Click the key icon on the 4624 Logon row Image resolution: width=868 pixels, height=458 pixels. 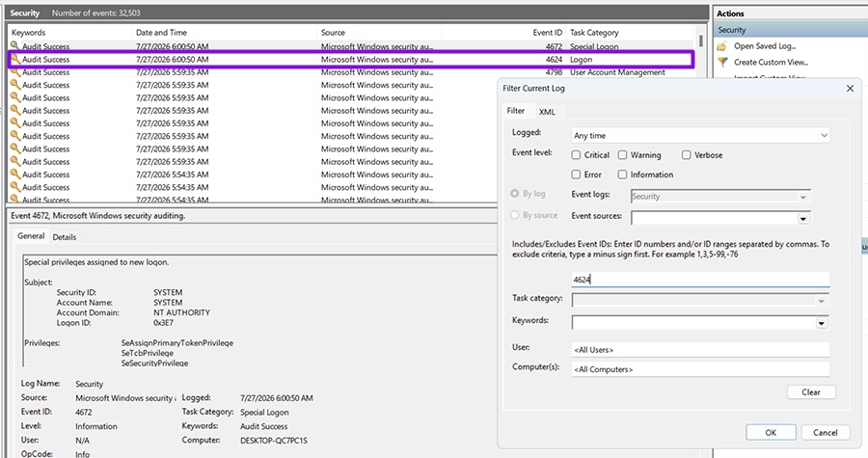point(15,59)
